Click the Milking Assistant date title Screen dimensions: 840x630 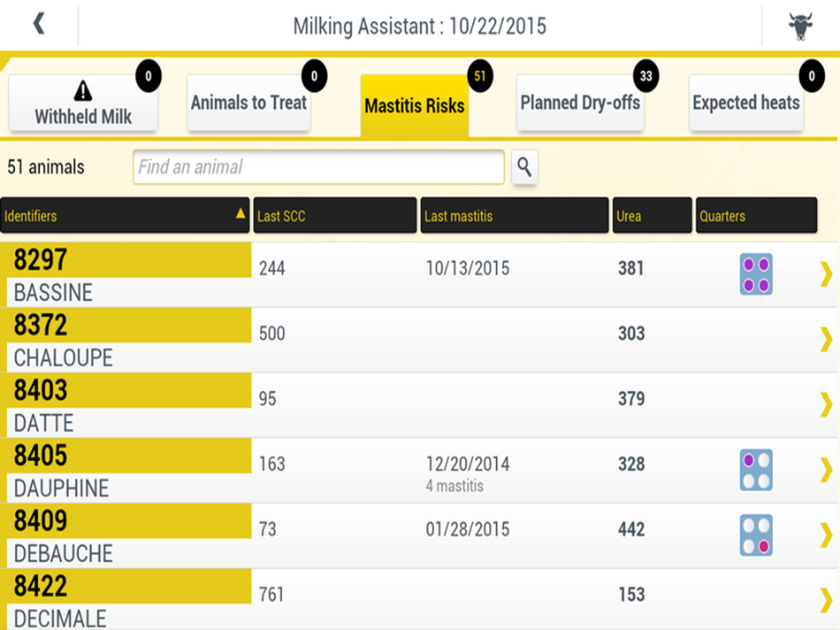pos(419,27)
